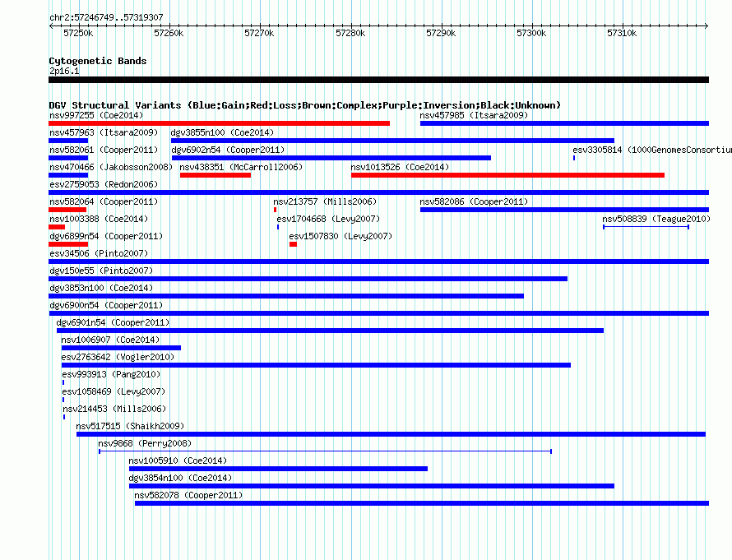
Task: Open nsv457985 (Itsara2009) variant label
Action: click(x=474, y=115)
